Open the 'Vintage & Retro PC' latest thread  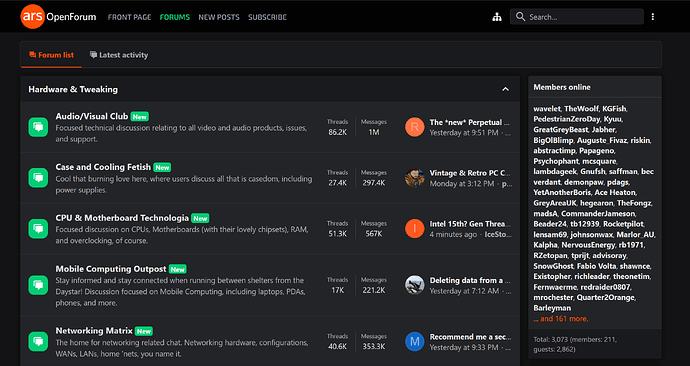tap(470, 173)
